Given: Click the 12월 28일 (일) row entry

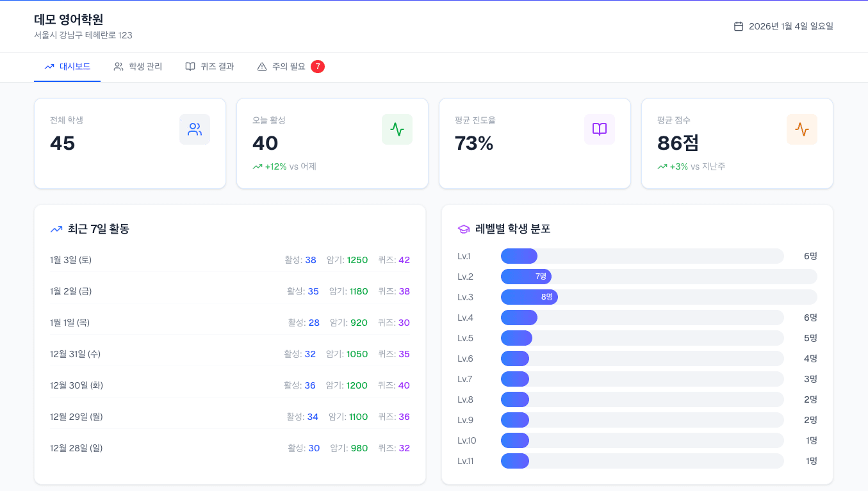Looking at the screenshot, I should click(76, 448).
